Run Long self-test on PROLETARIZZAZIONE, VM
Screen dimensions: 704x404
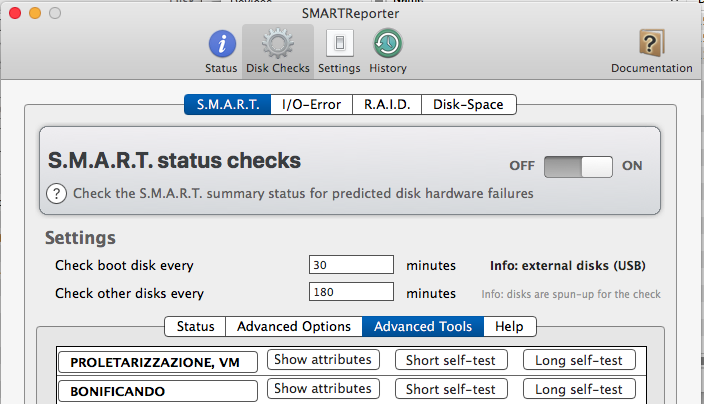[579, 360]
